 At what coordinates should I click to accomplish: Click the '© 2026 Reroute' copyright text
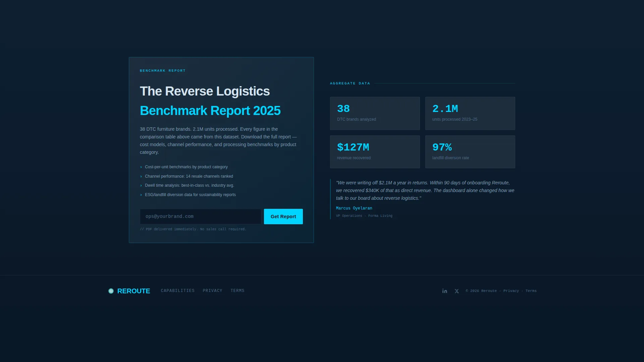click(481, 291)
